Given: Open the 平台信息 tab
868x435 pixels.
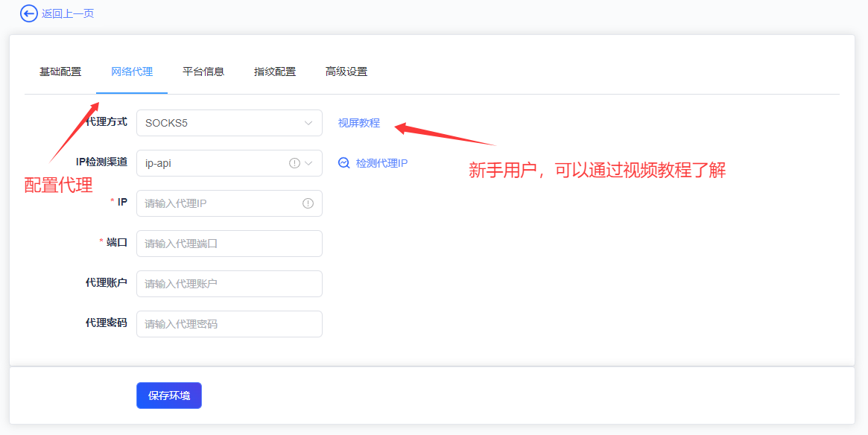Looking at the screenshot, I should pyautogui.click(x=203, y=72).
